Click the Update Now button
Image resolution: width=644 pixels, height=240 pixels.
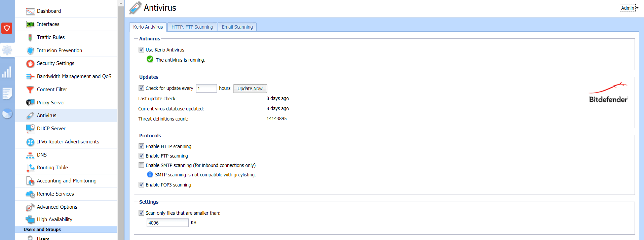point(250,89)
